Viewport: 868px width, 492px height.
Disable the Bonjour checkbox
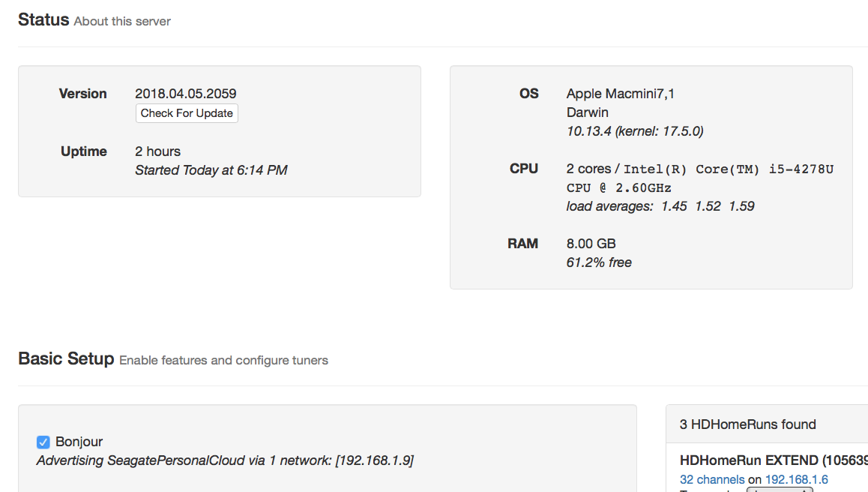43,442
